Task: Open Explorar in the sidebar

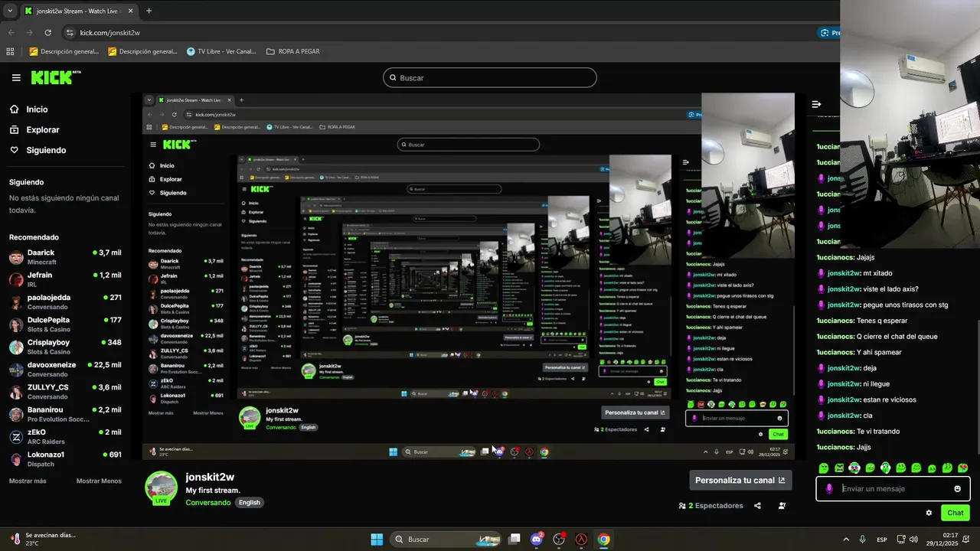Action: pos(43,130)
